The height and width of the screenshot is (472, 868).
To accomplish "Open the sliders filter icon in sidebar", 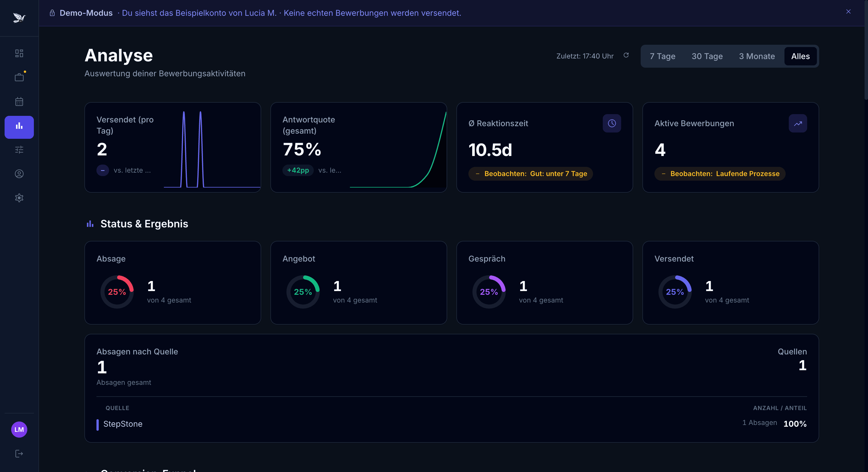I will point(19,149).
